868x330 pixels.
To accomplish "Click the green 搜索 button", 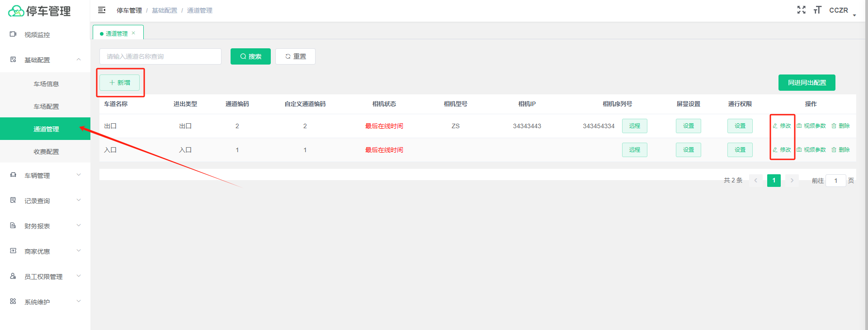I will coord(250,56).
